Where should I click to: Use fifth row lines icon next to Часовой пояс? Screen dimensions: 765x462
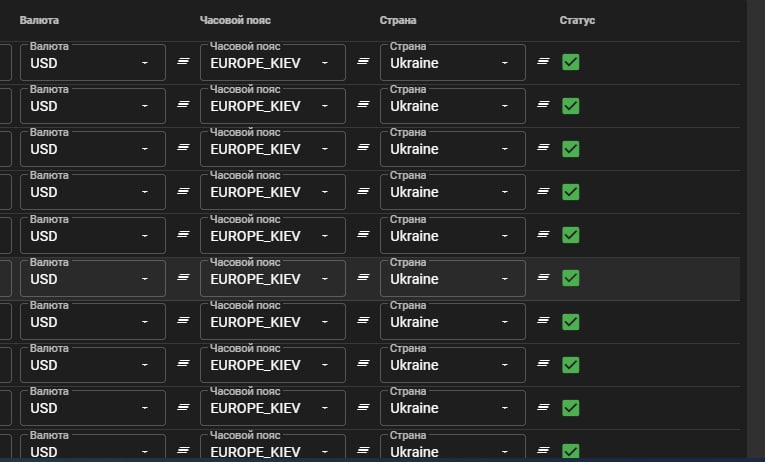(363, 235)
